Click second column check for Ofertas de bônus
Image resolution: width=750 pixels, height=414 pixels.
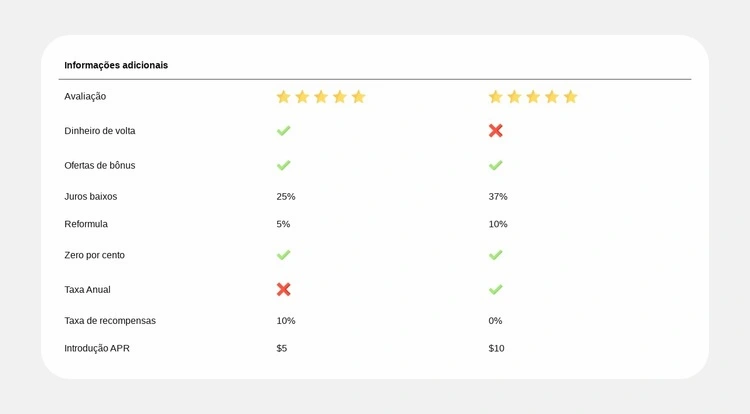click(495, 165)
